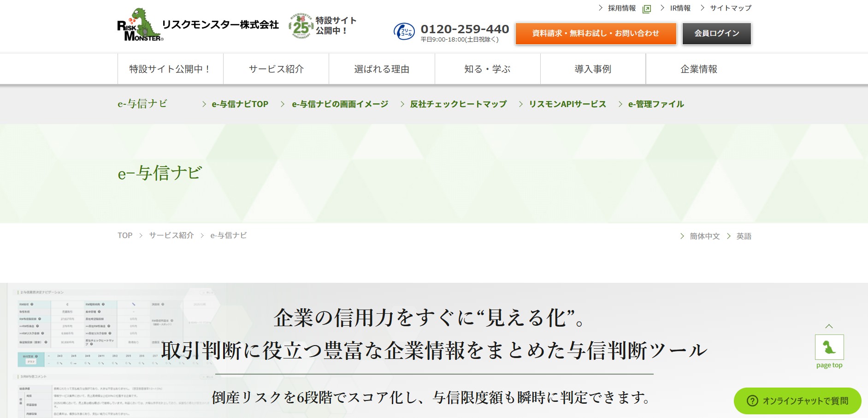Image resolution: width=868 pixels, height=418 pixels.
Task: Open the オンラインチャットで質問 chat button
Action: point(797,400)
